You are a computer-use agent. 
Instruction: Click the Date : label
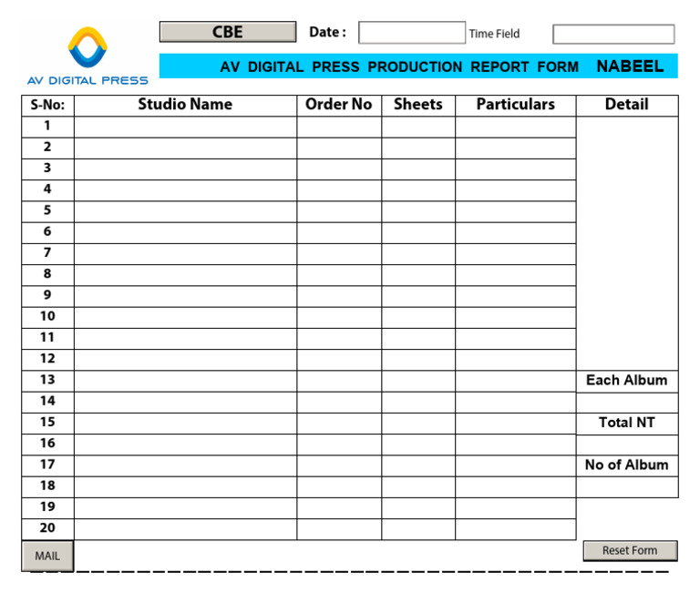(x=328, y=32)
